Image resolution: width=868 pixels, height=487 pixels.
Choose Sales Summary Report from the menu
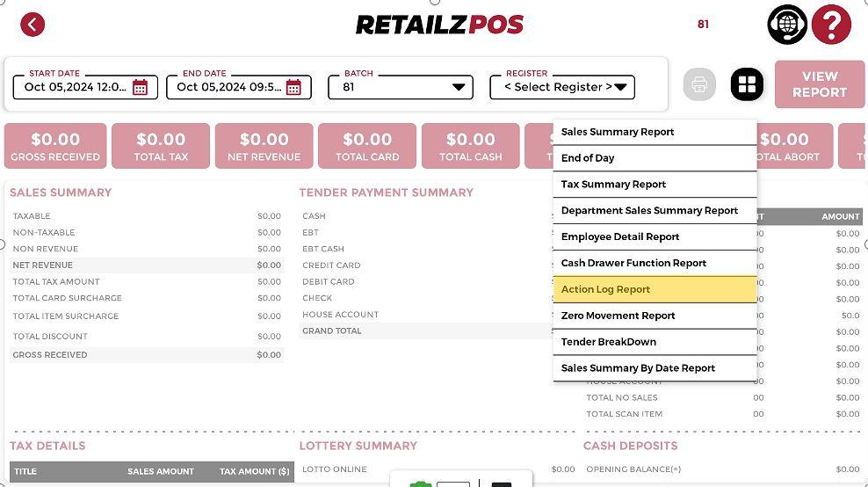pyautogui.click(x=655, y=132)
